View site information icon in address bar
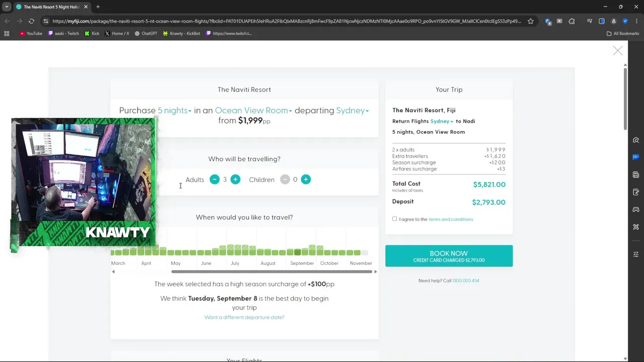 pos(46,21)
